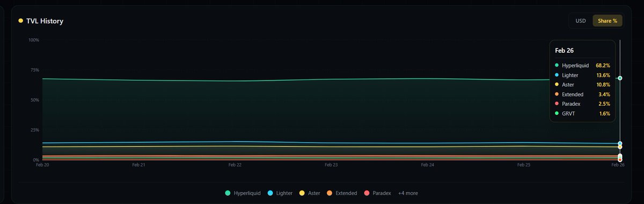Toggle Aster series in legend
Image resolution: width=644 pixels, height=204 pixels.
click(310, 193)
